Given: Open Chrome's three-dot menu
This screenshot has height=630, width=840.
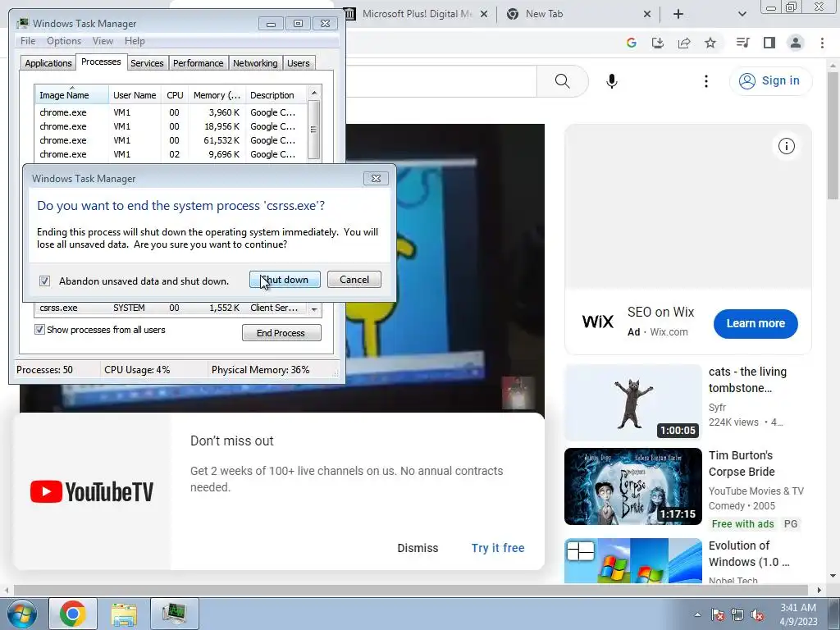Looking at the screenshot, I should coord(822,43).
